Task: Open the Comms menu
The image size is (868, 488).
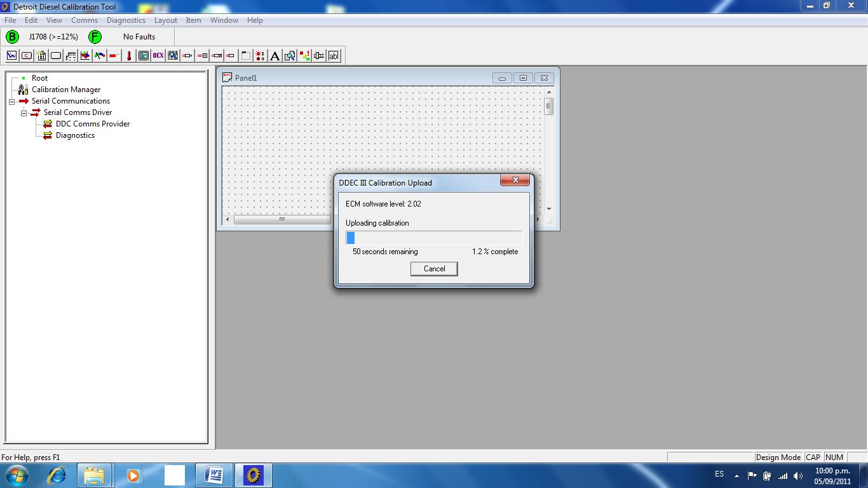Action: pos(85,20)
